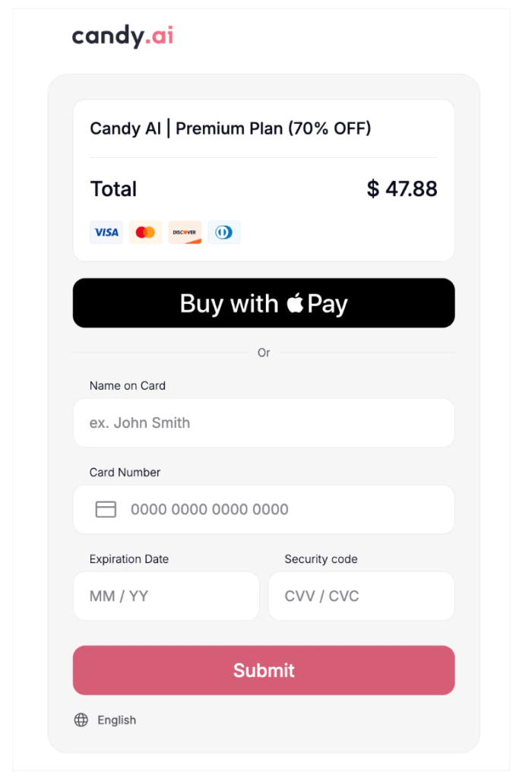Screen dimensions: 532x778
Task: Click the Visa card icon
Action: tap(106, 232)
